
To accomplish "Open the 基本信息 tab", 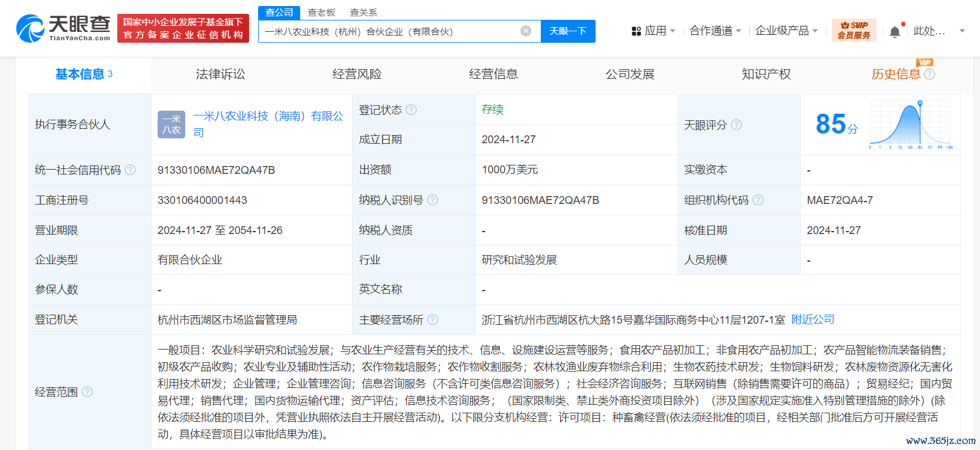I will (84, 74).
